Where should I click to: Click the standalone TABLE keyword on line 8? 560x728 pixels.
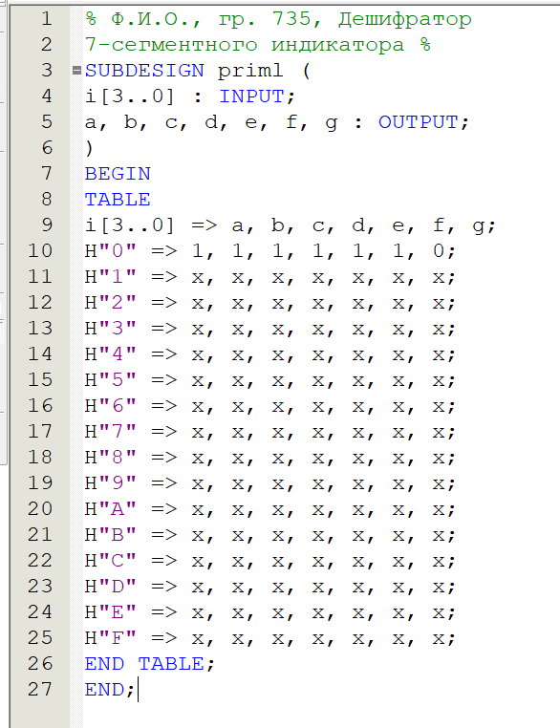click(118, 200)
